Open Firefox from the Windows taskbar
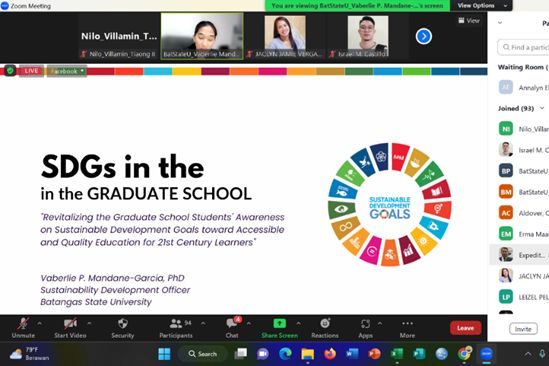Viewport: 549px width, 366px height. [x=329, y=354]
